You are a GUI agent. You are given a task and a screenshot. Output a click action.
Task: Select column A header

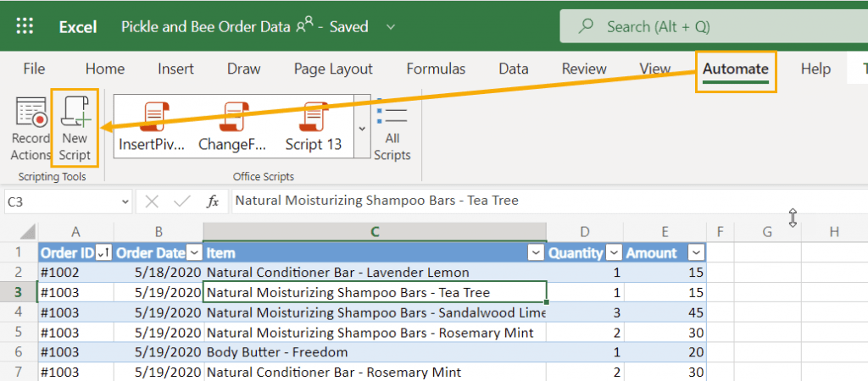click(75, 232)
